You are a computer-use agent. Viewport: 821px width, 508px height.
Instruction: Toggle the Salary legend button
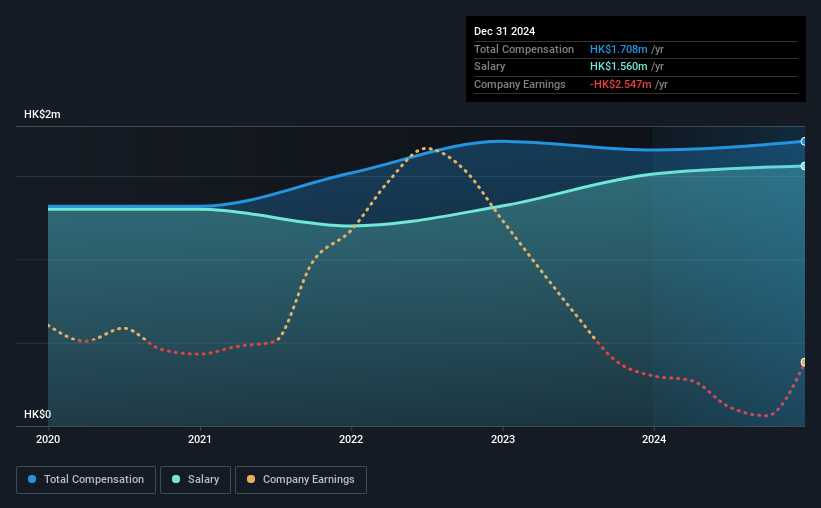pos(195,480)
